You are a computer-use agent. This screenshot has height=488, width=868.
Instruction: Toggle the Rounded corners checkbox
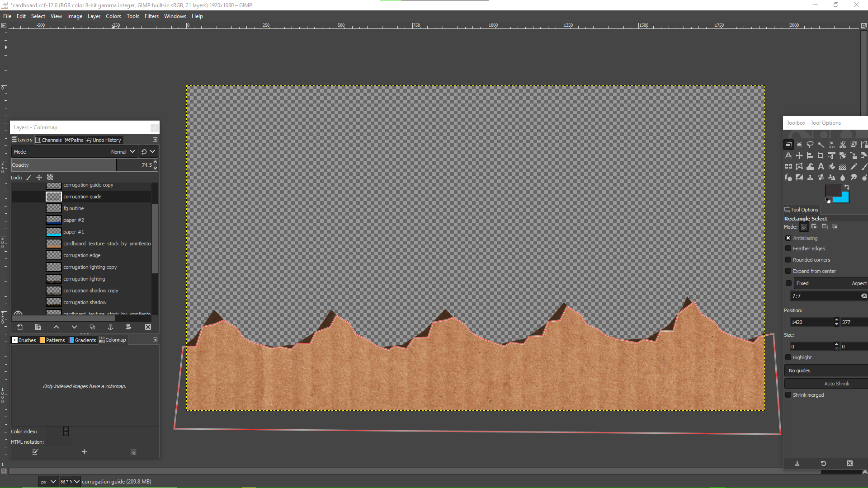coord(788,260)
